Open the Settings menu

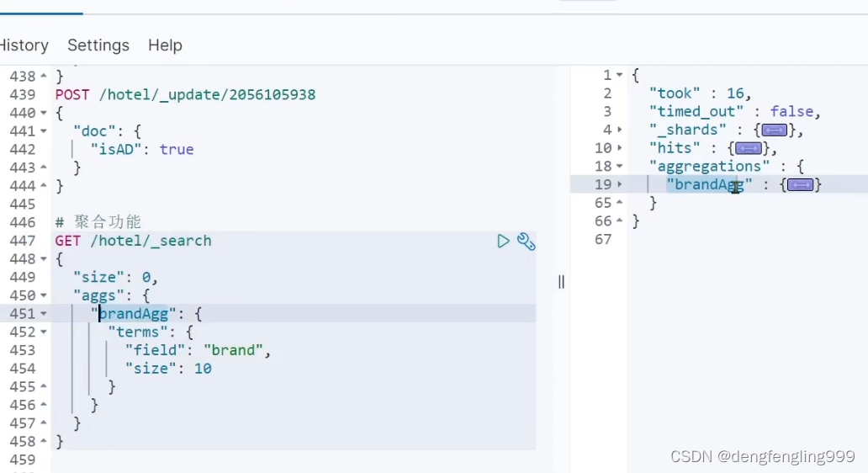(x=98, y=45)
